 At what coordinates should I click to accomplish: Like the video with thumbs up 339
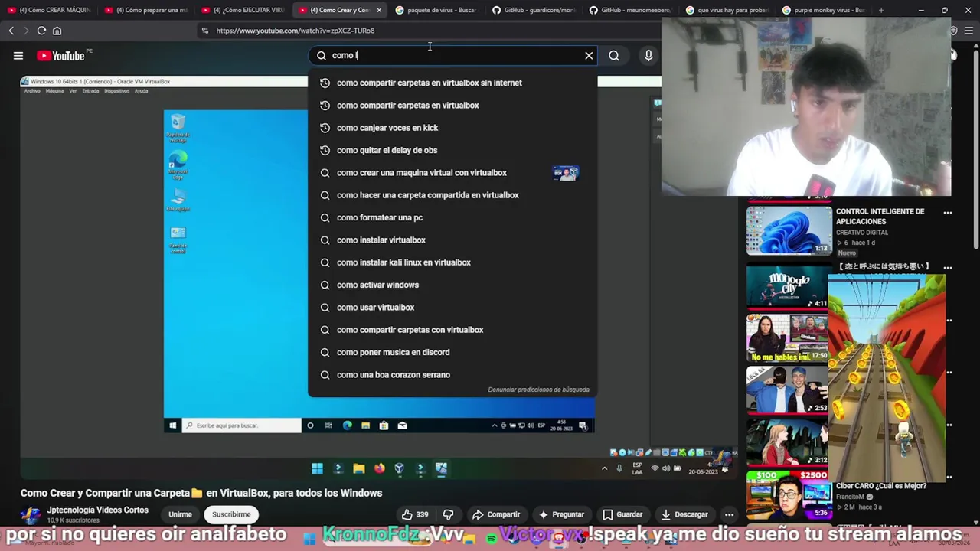(x=415, y=514)
